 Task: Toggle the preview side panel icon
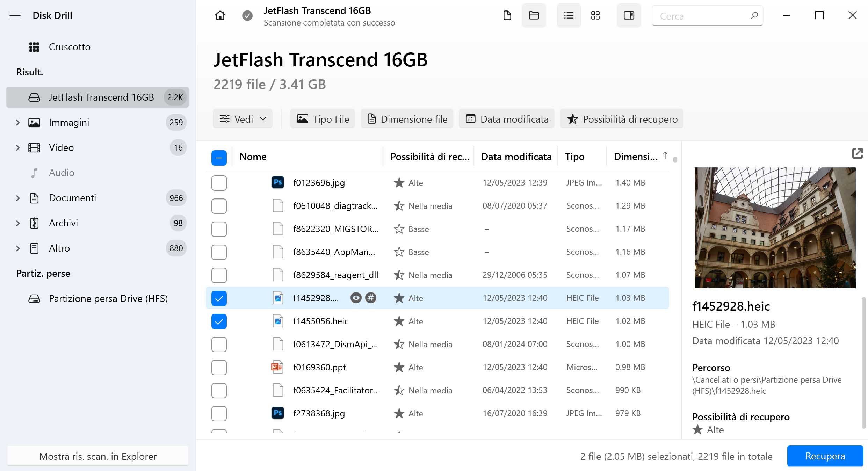pos(629,15)
